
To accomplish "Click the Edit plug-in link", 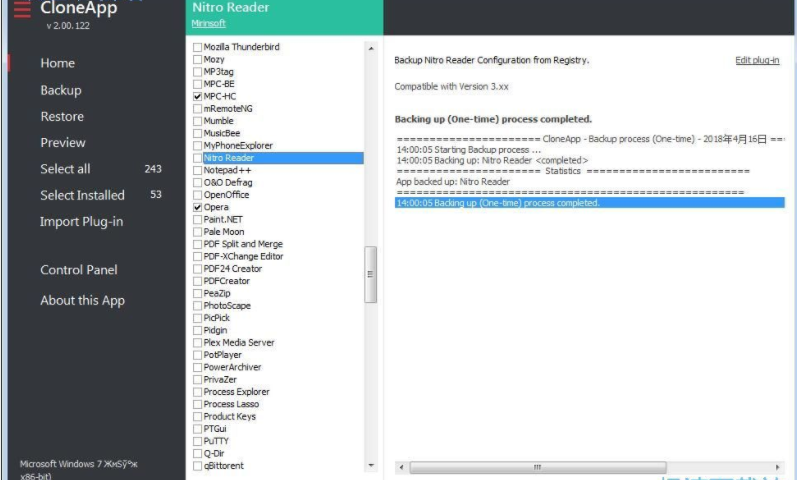I will [x=757, y=60].
